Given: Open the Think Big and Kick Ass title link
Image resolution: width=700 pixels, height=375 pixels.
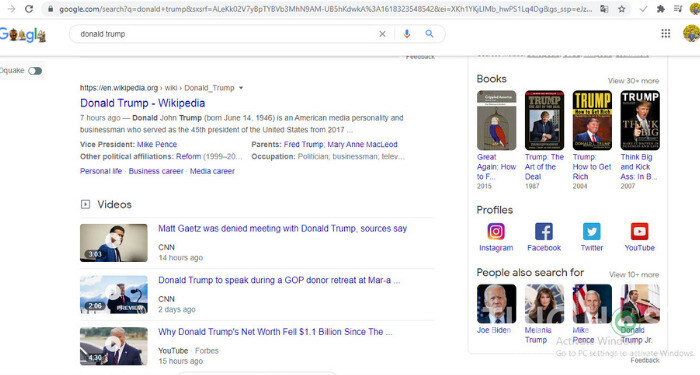Looking at the screenshot, I should (x=639, y=167).
